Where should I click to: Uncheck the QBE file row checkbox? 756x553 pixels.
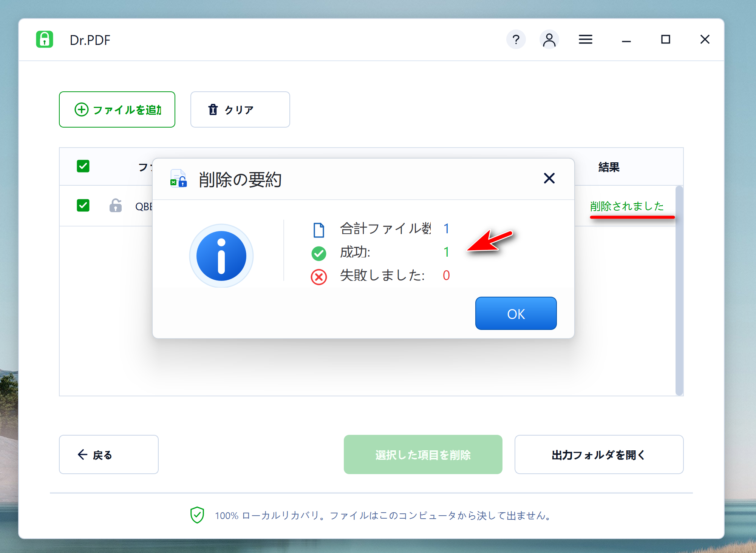83,205
